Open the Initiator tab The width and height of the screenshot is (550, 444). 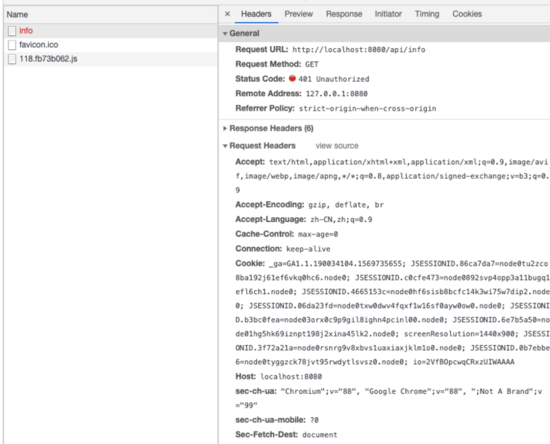(388, 14)
